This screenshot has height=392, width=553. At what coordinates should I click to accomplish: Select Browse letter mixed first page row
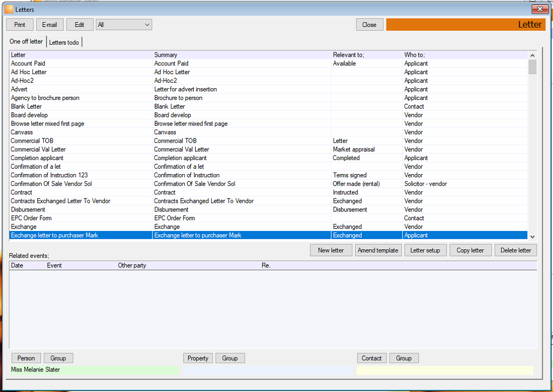[x=268, y=123]
